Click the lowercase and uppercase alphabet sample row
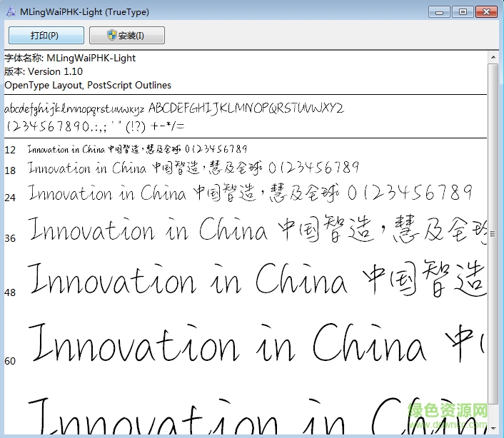This screenshot has width=504, height=438. click(174, 109)
